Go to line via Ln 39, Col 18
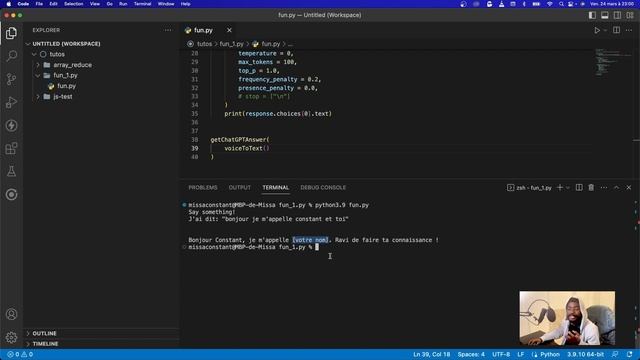Viewport: 640px width, 360px height. coord(431,354)
